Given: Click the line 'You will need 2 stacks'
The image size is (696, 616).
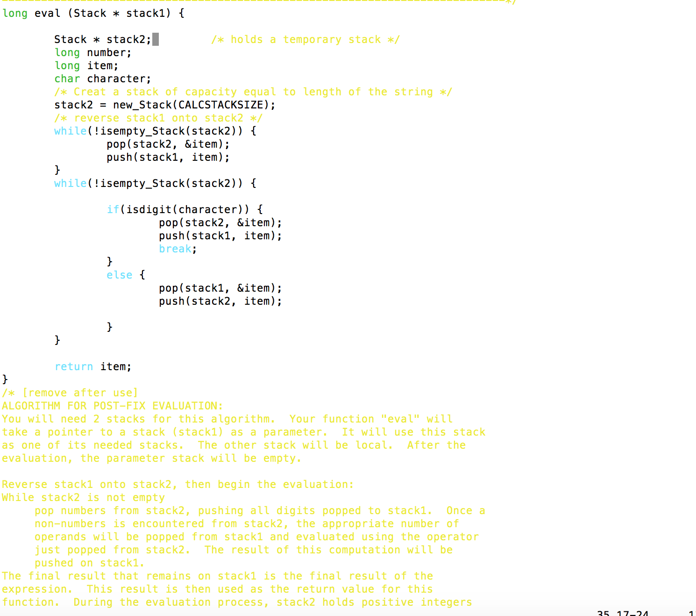Looking at the screenshot, I should coord(227,419).
